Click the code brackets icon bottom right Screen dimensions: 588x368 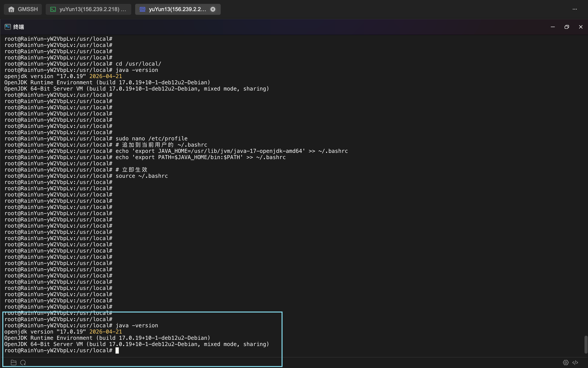click(x=575, y=362)
